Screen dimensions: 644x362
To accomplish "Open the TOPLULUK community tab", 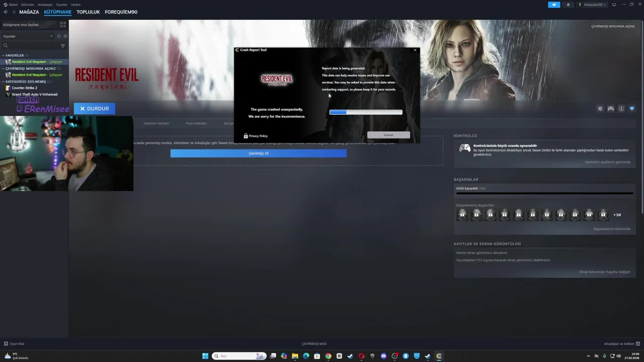I will [x=88, y=12].
